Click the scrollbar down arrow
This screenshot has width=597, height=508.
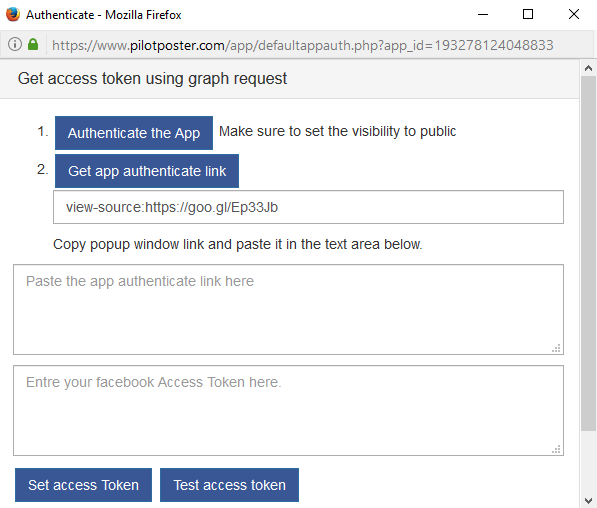(x=588, y=500)
